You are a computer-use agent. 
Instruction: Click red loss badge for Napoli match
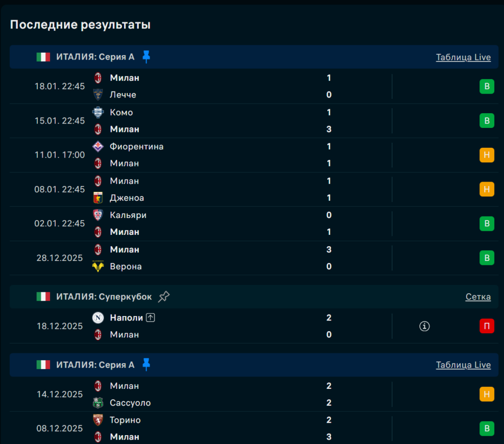pyautogui.click(x=487, y=326)
